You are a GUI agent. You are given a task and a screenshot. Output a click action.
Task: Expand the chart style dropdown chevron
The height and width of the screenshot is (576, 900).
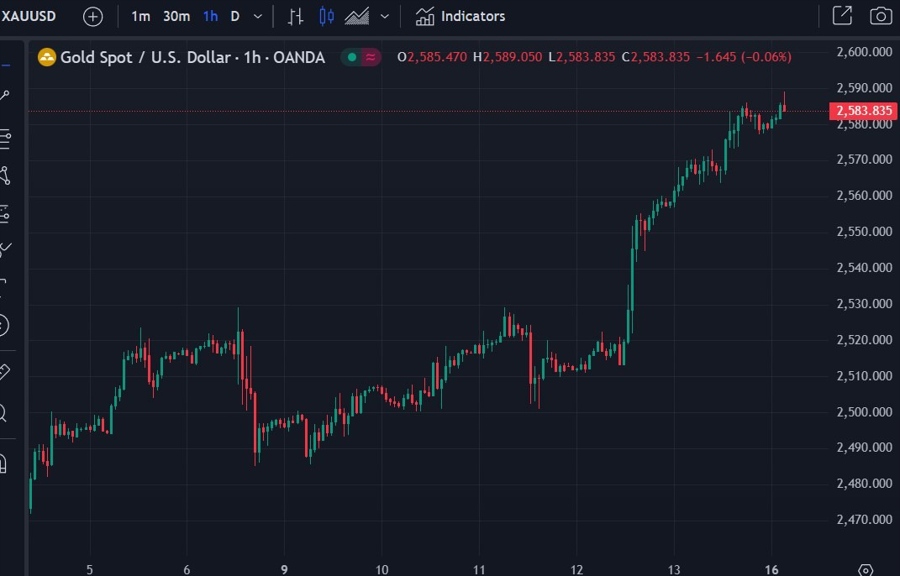(385, 17)
